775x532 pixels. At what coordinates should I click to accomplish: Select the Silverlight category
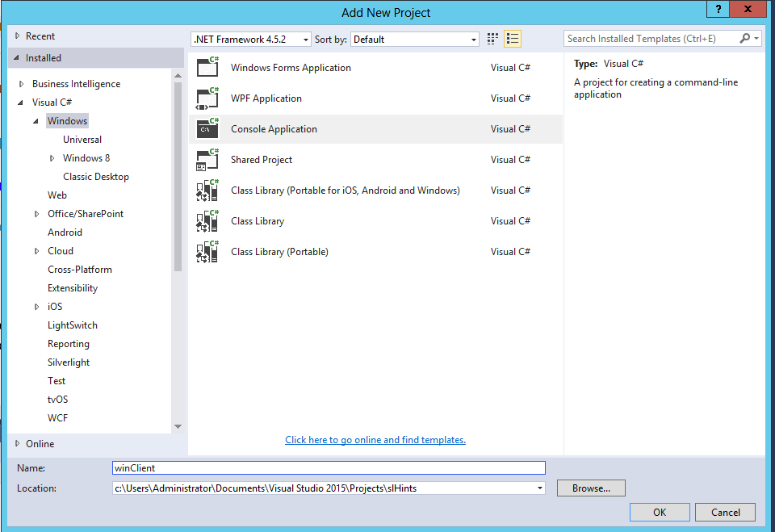69,362
